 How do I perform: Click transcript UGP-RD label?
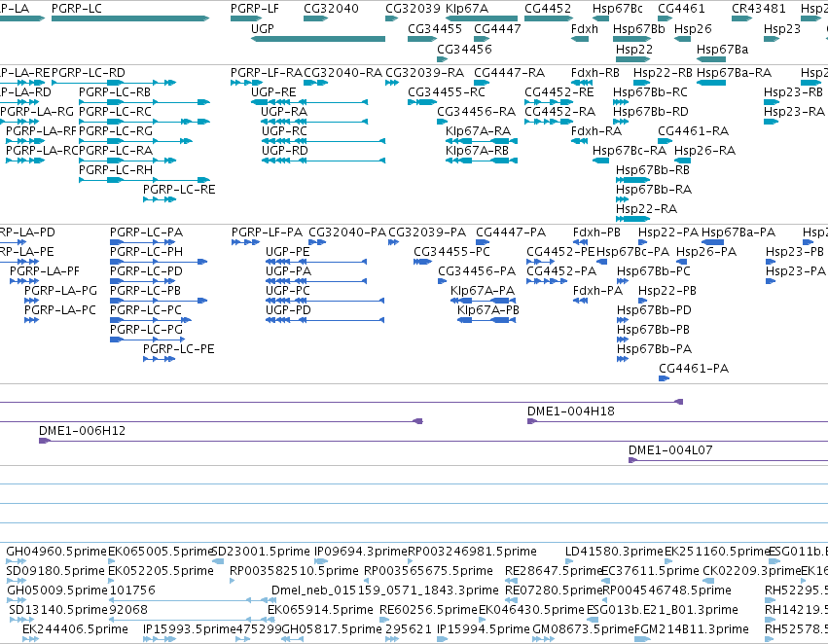[x=285, y=151]
